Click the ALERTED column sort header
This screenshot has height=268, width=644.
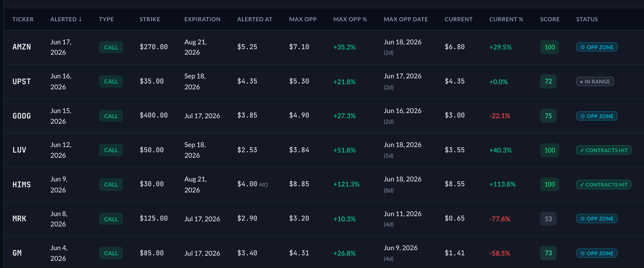[x=66, y=19]
